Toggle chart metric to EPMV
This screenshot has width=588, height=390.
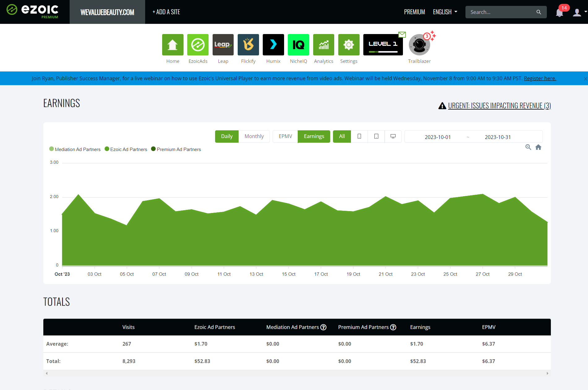285,136
